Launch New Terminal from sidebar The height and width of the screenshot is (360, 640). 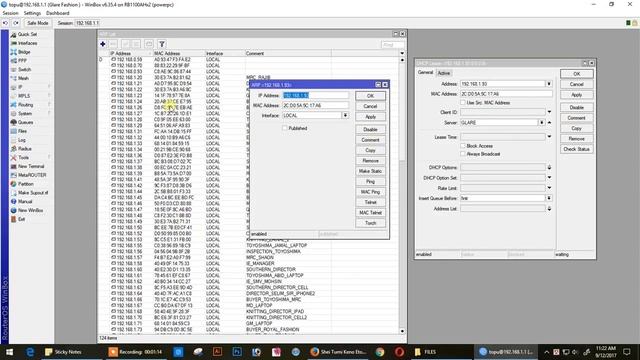point(31,167)
